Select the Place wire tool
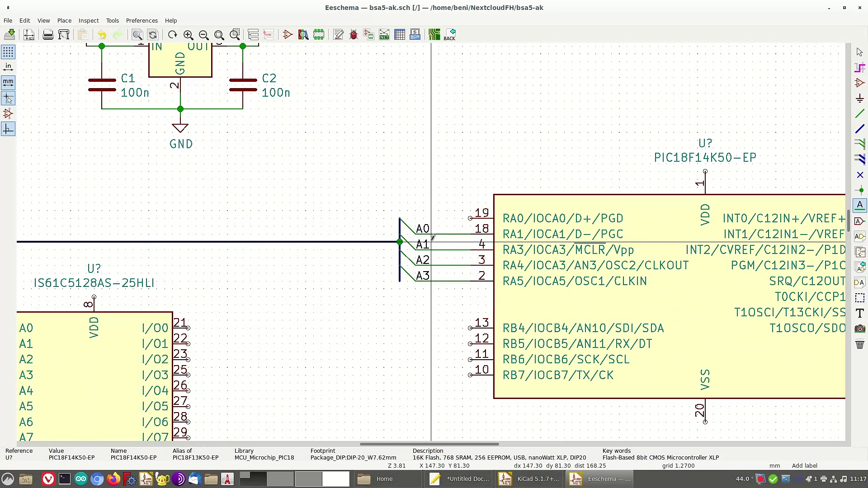 coord(859,113)
